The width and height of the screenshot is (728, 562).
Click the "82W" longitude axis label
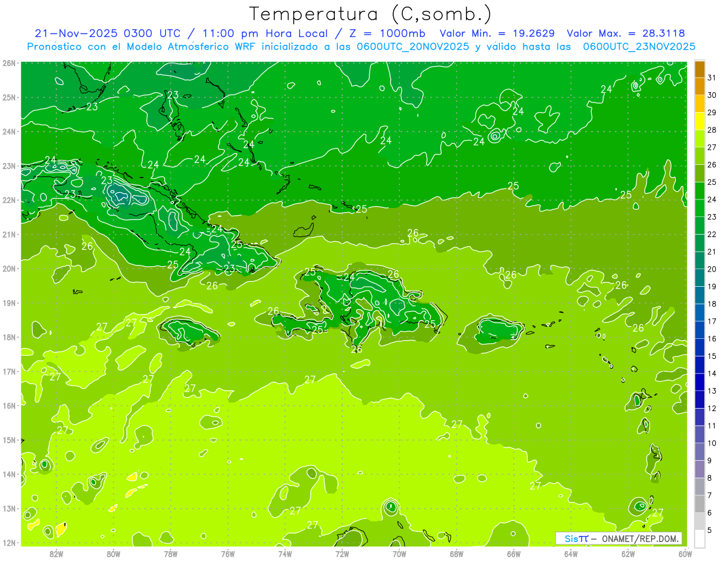pyautogui.click(x=56, y=554)
